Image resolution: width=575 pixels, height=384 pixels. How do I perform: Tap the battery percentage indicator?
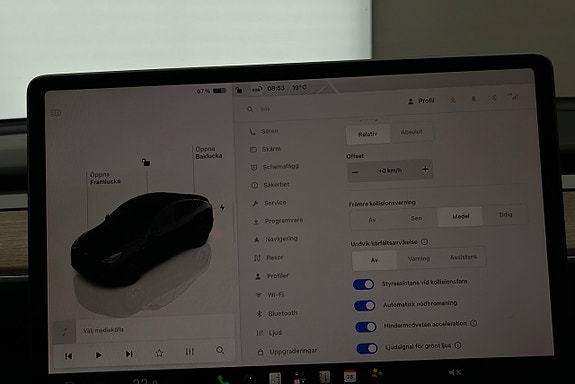(x=211, y=91)
